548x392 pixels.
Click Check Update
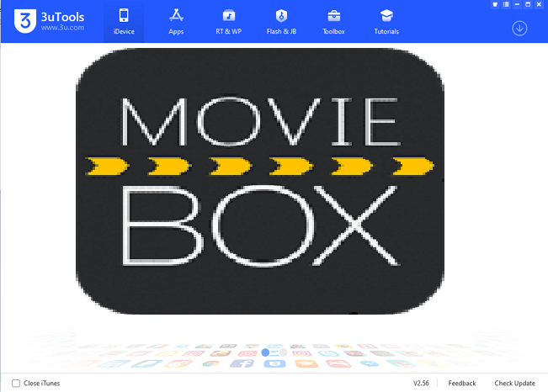[x=514, y=384]
